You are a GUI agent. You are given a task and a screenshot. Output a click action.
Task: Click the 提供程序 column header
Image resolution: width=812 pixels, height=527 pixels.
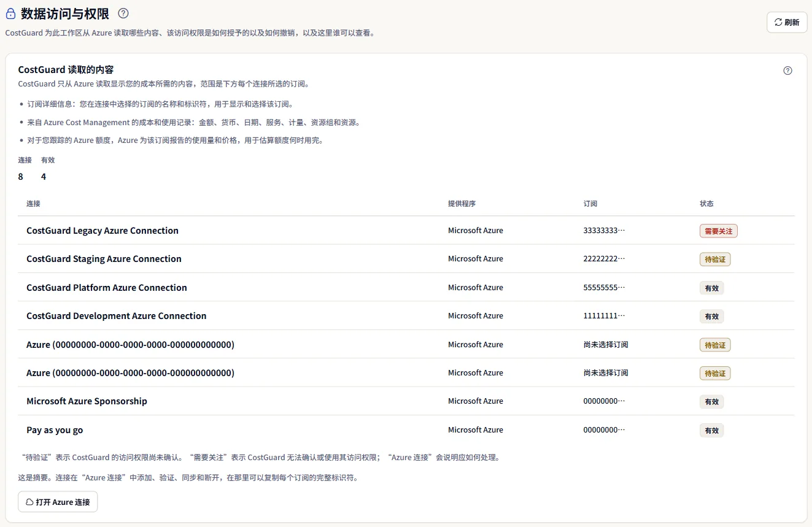[462, 204]
